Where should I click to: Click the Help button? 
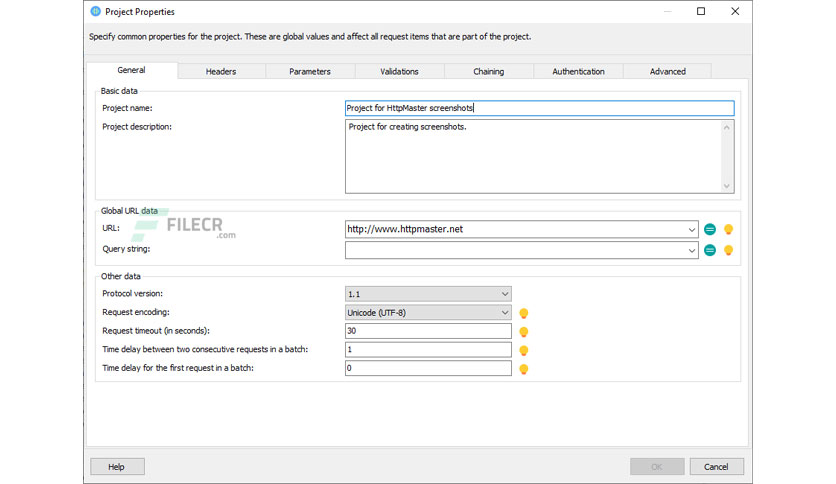coord(117,467)
